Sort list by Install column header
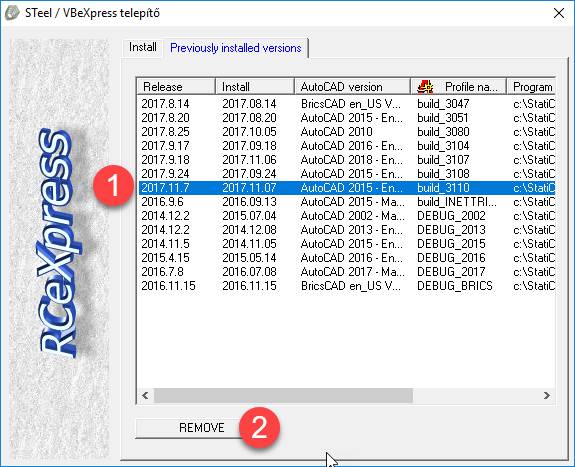Viewport: 575px width, 467px height. [255, 87]
